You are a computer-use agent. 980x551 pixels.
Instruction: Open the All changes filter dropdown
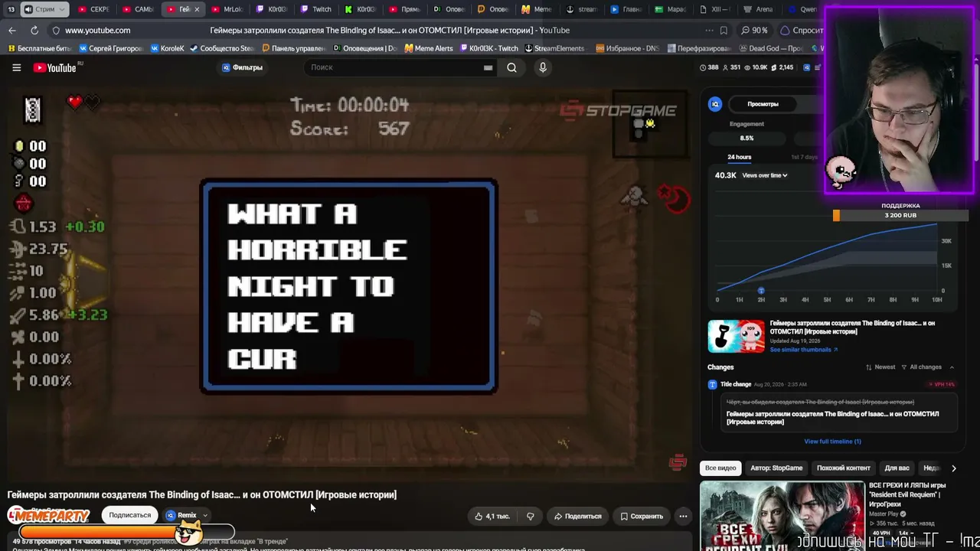click(922, 367)
